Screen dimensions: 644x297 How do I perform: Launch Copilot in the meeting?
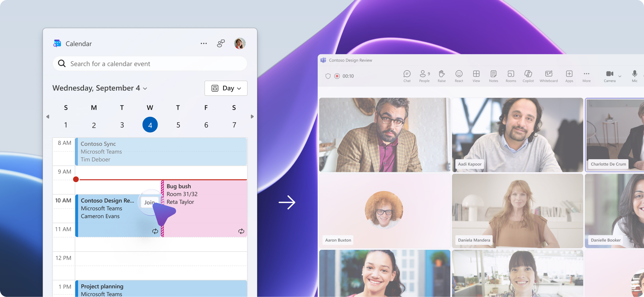(528, 76)
